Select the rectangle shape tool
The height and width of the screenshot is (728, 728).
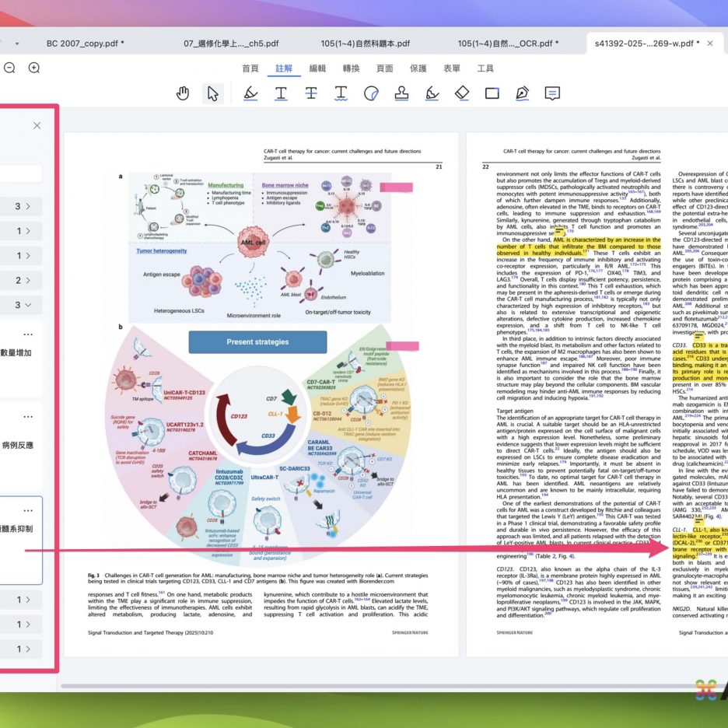pyautogui.click(x=492, y=94)
